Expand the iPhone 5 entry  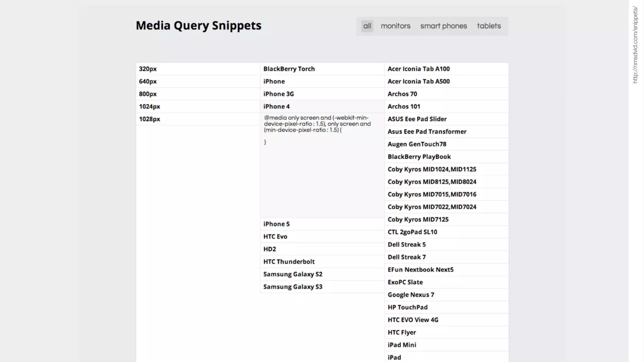point(276,224)
